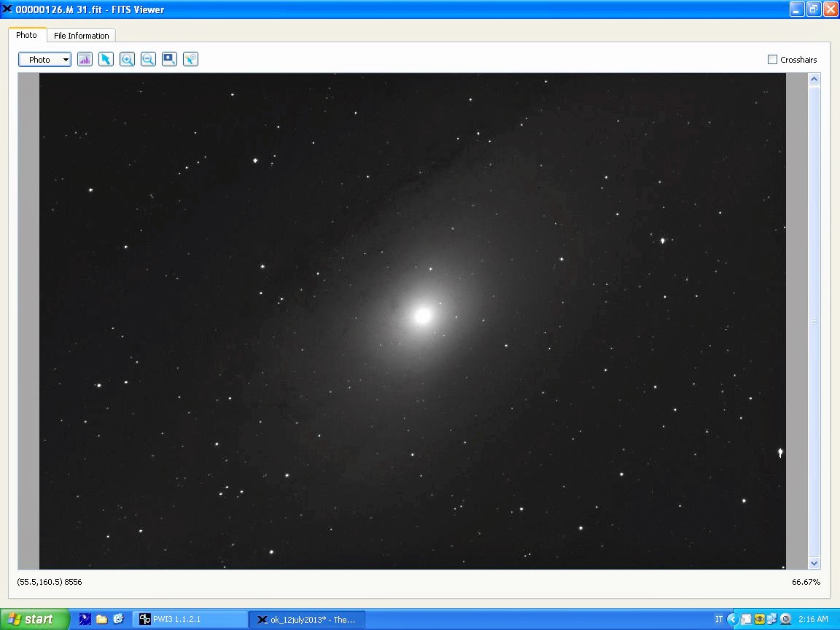Switch to PWI3 1.1.2.1 taskbar window
This screenshot has width=840, height=630.
click(x=190, y=619)
